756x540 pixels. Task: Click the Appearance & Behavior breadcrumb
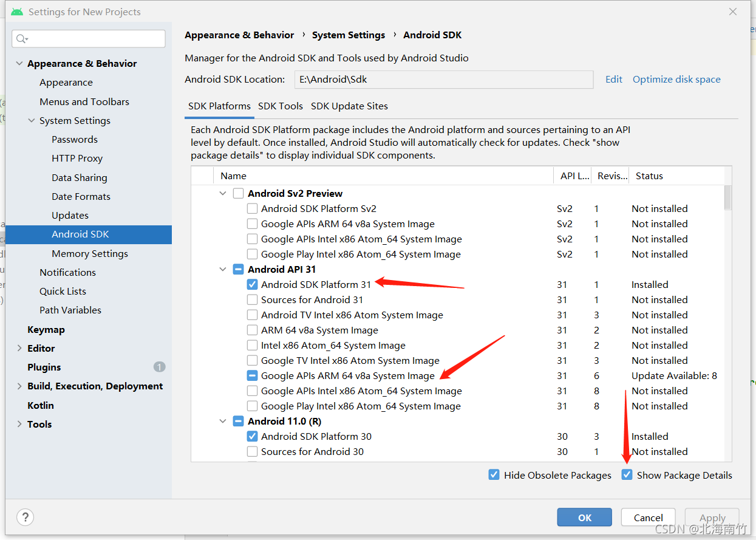point(239,35)
